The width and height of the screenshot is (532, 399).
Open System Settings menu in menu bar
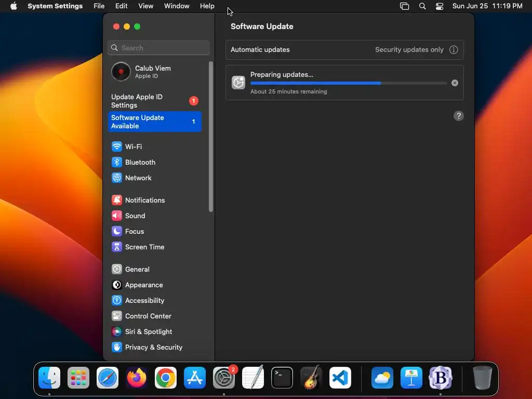(55, 6)
